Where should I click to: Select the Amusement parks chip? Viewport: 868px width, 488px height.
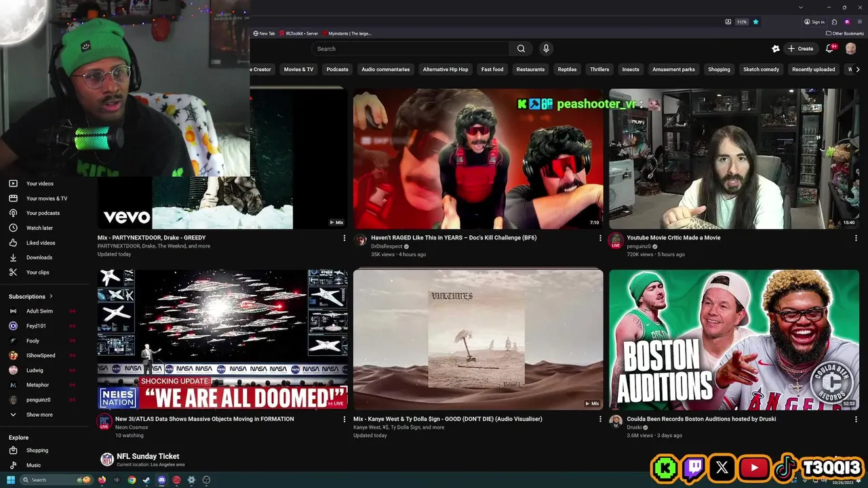pyautogui.click(x=673, y=69)
